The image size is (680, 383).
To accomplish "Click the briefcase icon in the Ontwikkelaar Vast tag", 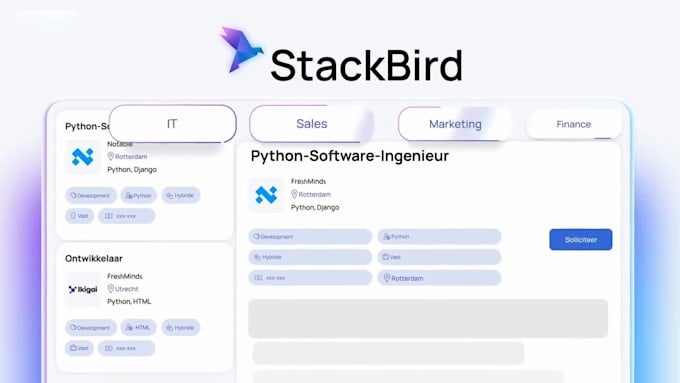I will [73, 348].
